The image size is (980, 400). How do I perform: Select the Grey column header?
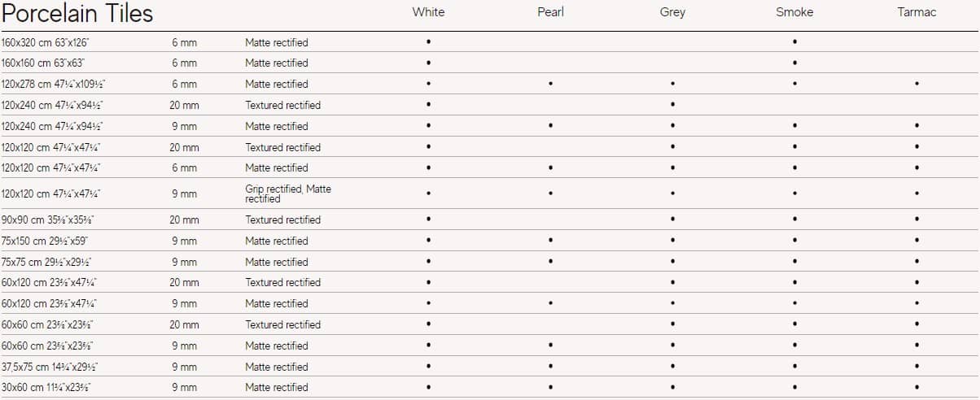672,12
